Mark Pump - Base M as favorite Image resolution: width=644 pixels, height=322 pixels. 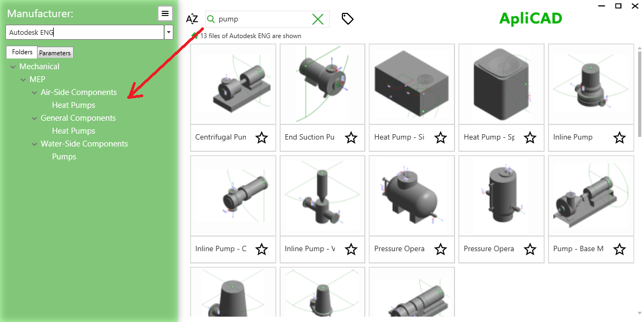pyautogui.click(x=619, y=250)
